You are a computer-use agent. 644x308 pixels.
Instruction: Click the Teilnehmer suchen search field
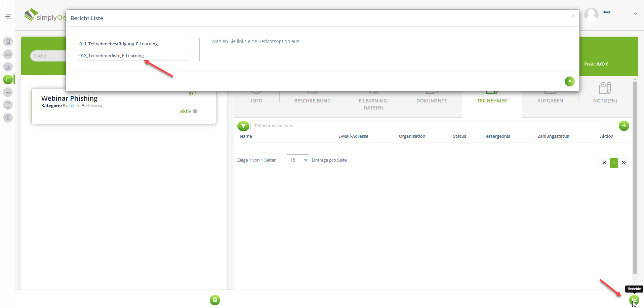[426, 126]
